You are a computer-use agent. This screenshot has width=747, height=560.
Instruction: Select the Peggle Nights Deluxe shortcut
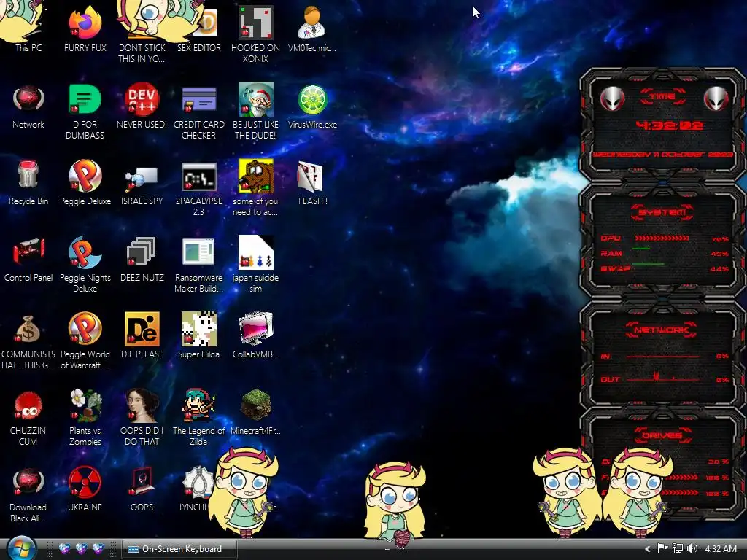(85, 264)
